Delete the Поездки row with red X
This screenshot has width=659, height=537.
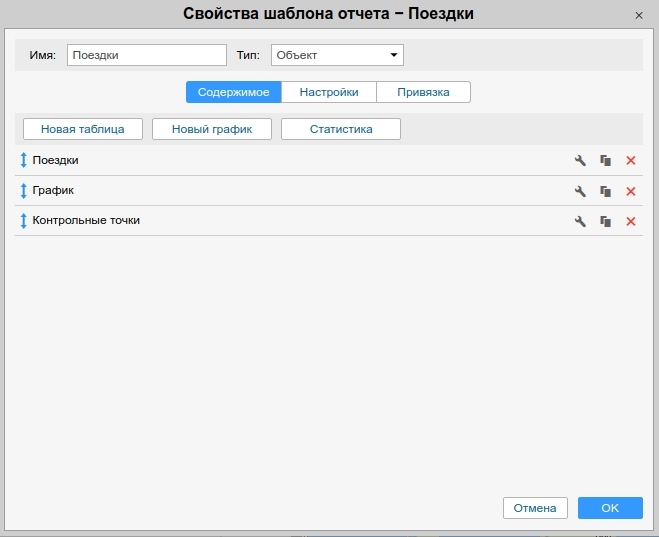(630, 160)
